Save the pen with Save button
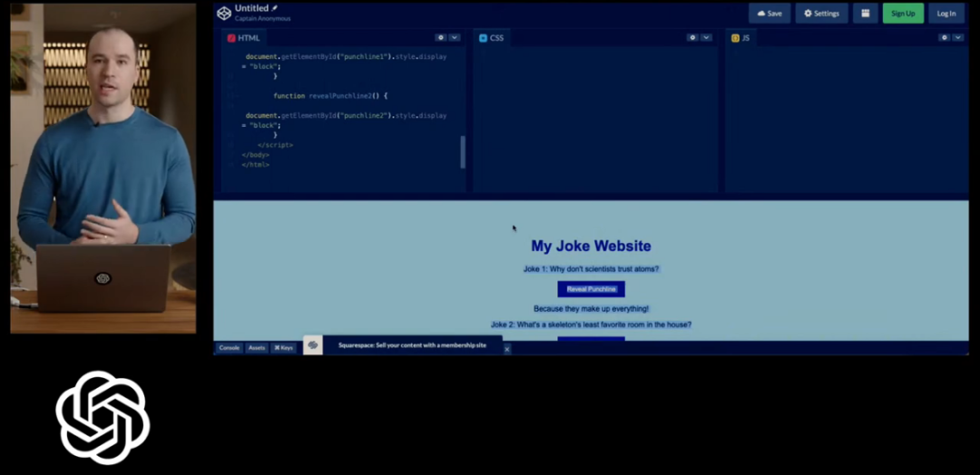Image resolution: width=980 pixels, height=475 pixels. (769, 13)
